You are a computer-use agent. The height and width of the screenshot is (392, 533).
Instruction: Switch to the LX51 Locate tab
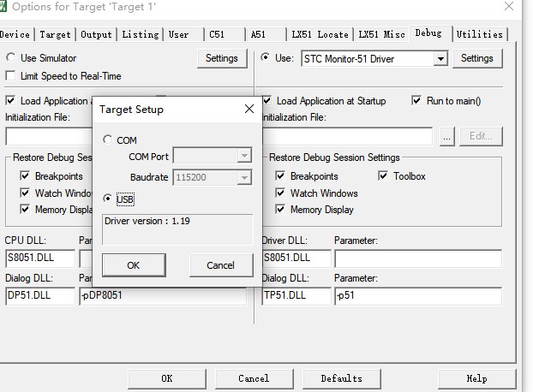click(x=320, y=34)
